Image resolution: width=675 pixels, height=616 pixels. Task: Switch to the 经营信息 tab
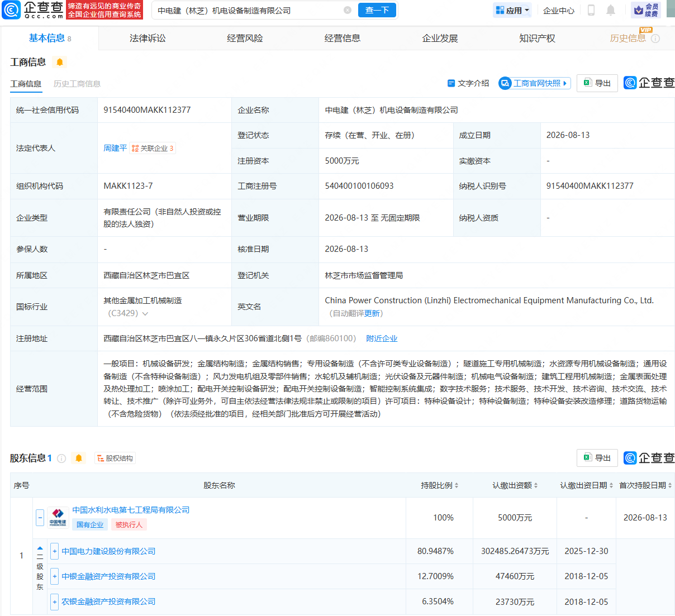tap(343, 38)
